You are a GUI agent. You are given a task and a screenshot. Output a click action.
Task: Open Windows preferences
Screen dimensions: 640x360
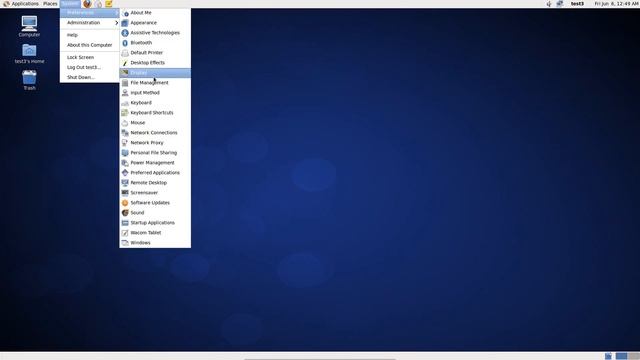coord(155,243)
